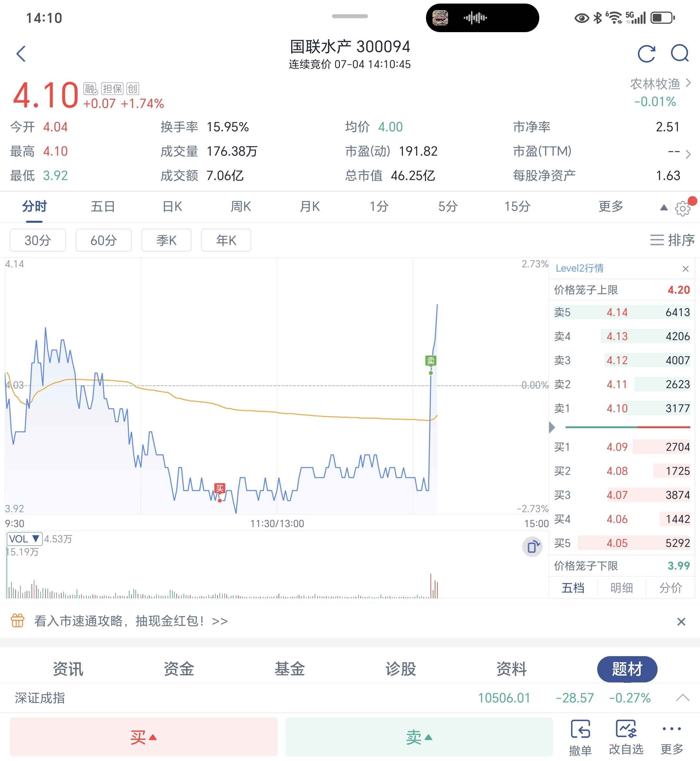This screenshot has width=700, height=761.
Task: Select the 年K period button
Action: point(226,240)
